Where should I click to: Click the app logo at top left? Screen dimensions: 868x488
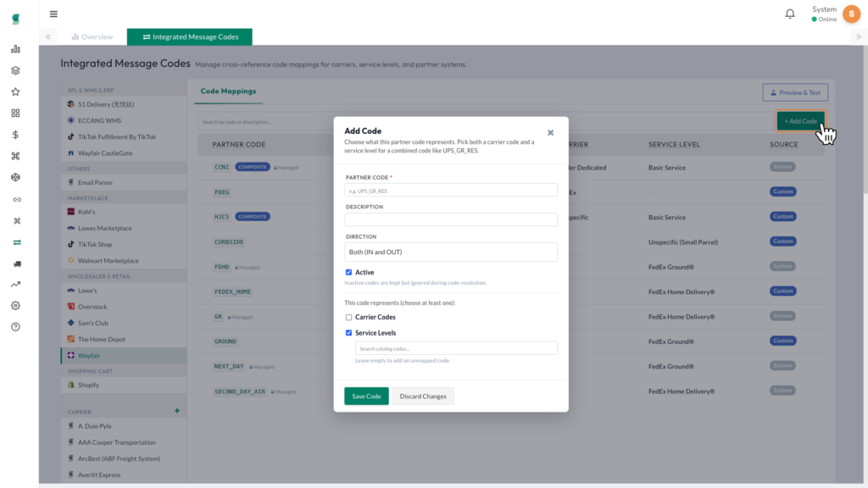tap(15, 19)
